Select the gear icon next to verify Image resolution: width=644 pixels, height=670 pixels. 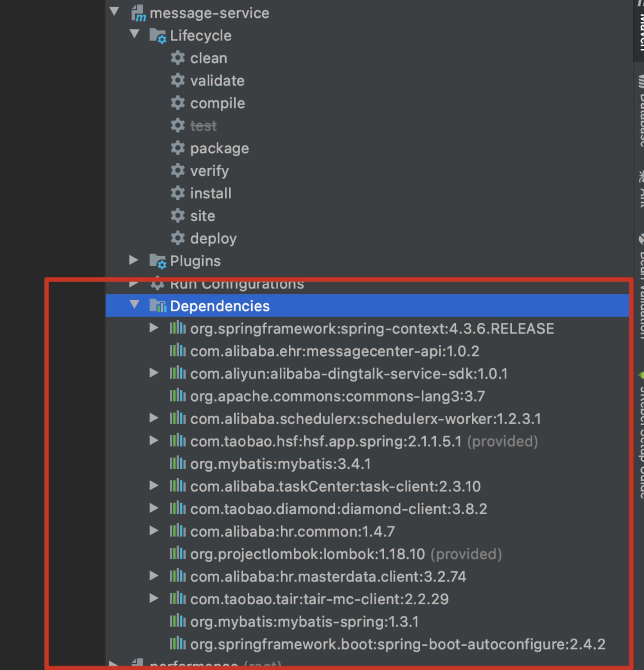pyautogui.click(x=178, y=171)
